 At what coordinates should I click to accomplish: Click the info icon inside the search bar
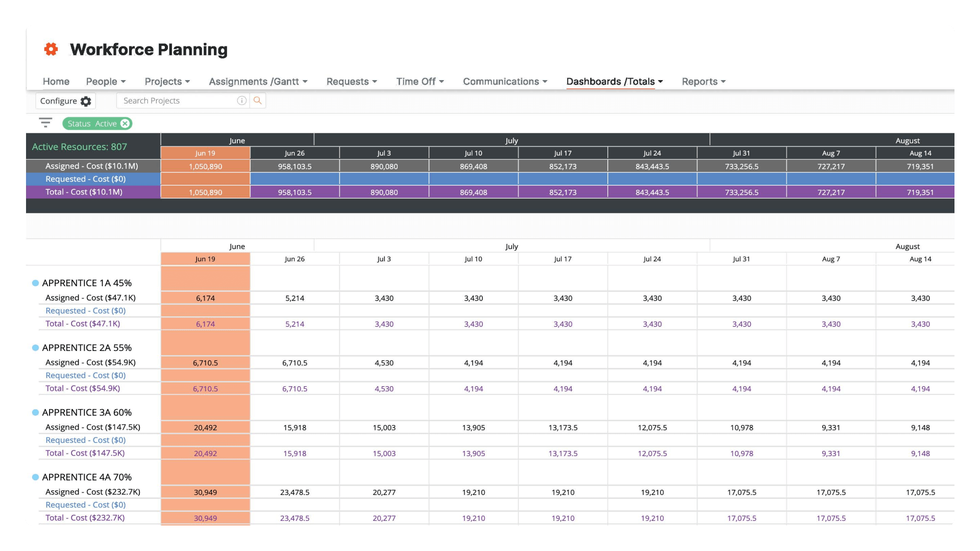[241, 101]
